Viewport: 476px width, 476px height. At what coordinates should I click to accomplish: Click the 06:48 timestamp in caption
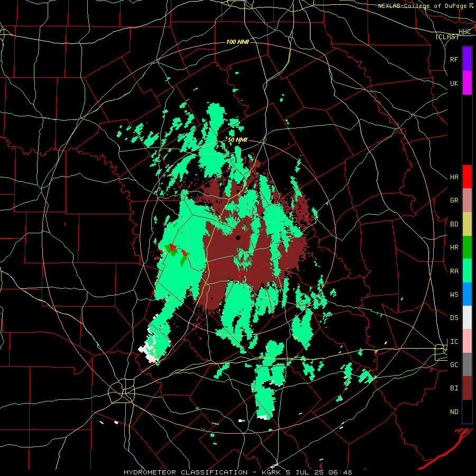coord(341,472)
